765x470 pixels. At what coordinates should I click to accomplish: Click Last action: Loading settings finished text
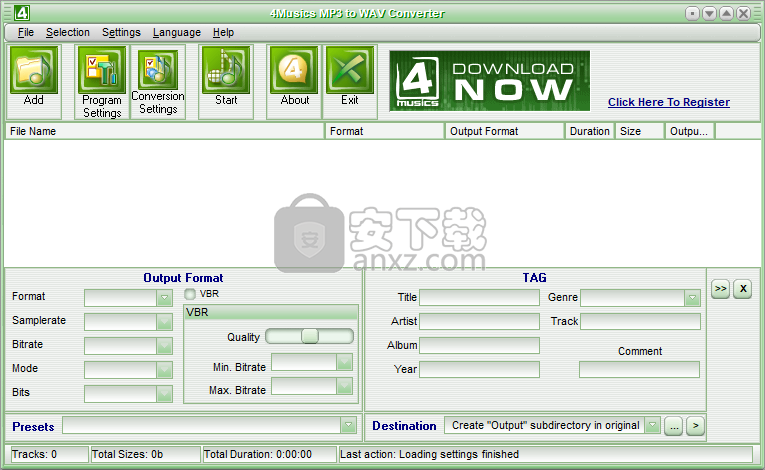429,454
